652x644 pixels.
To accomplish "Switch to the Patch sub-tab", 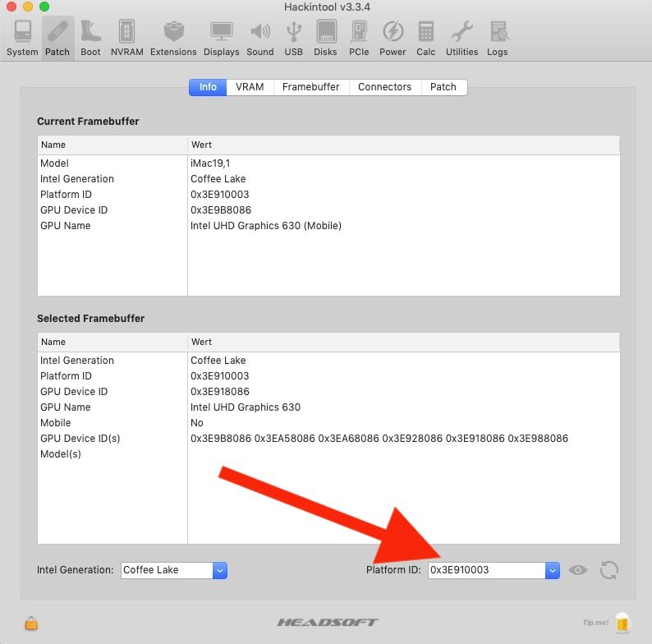I will 443,87.
